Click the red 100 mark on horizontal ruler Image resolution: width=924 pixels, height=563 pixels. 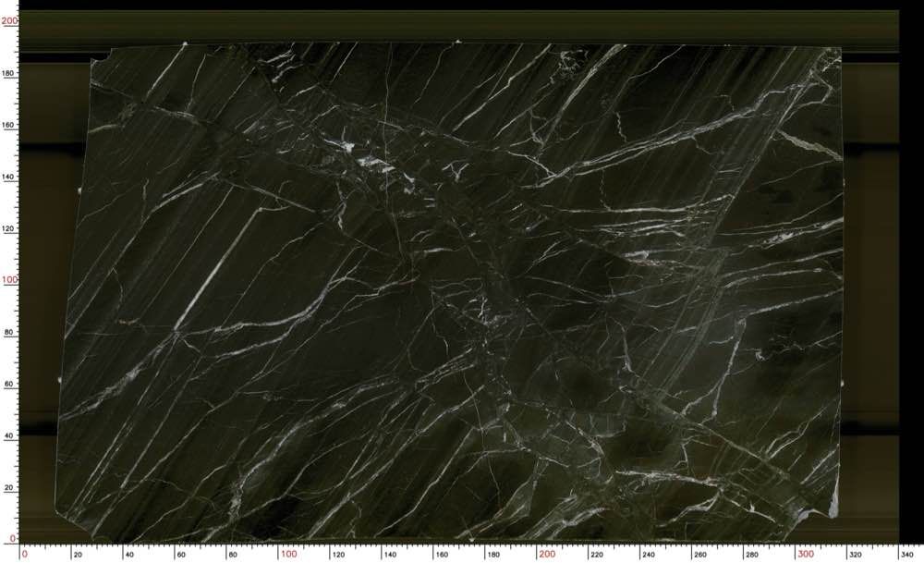(x=288, y=555)
